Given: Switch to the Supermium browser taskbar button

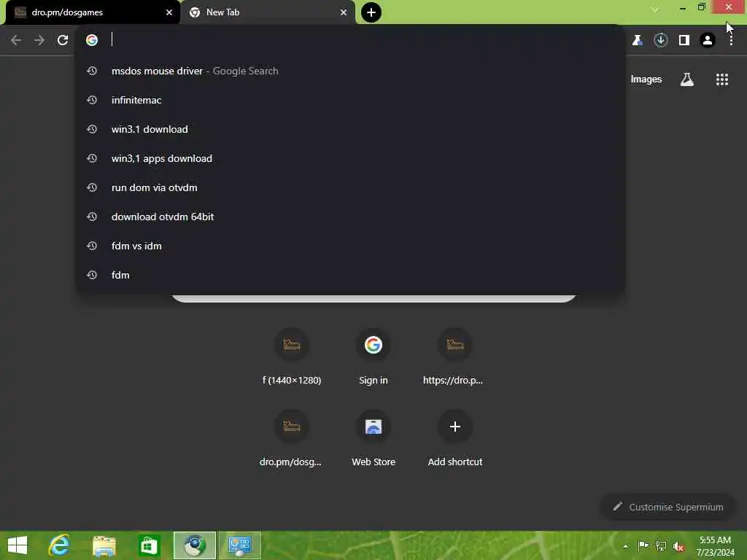Looking at the screenshot, I should point(194,545).
